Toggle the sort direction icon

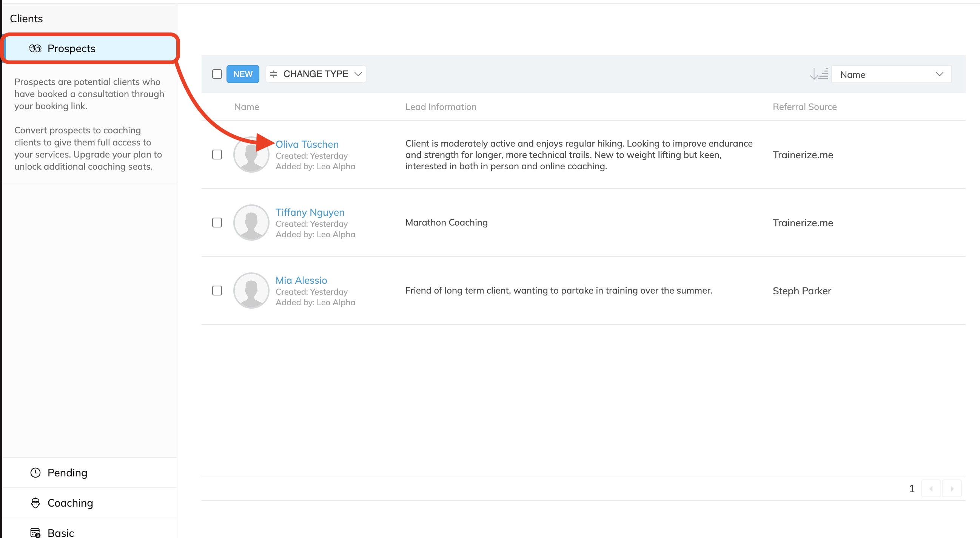[x=819, y=74]
